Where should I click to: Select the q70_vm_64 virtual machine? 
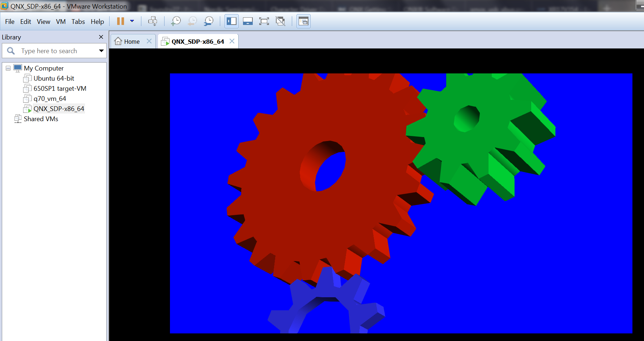click(x=50, y=99)
